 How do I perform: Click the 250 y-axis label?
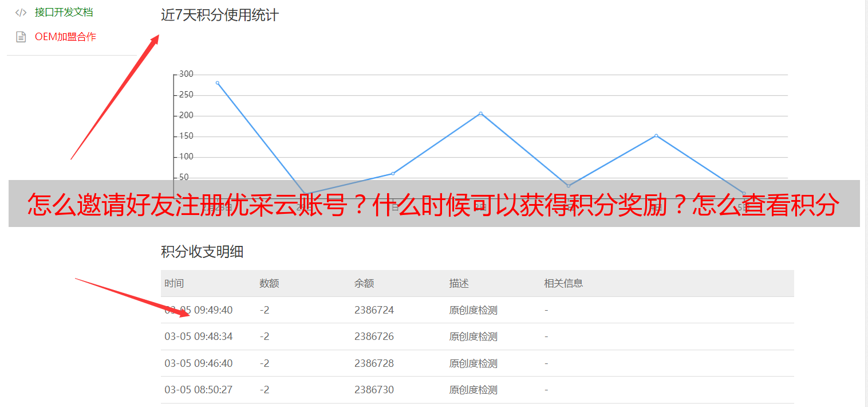pos(186,95)
